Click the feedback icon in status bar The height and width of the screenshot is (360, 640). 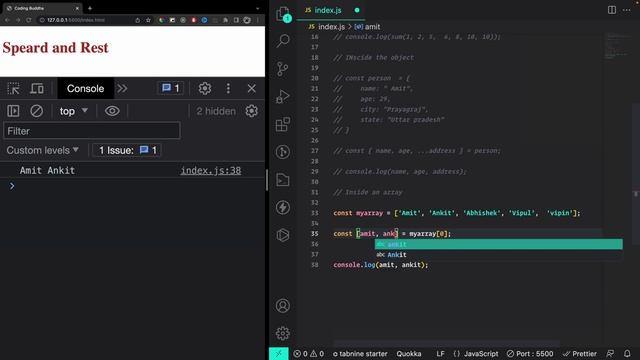pyautogui.click(x=610, y=353)
